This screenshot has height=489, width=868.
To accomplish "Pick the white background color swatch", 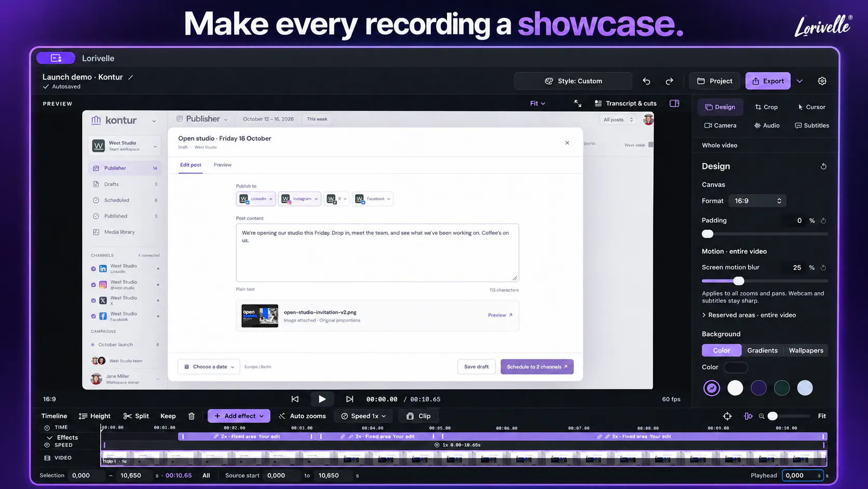I will click(x=735, y=388).
